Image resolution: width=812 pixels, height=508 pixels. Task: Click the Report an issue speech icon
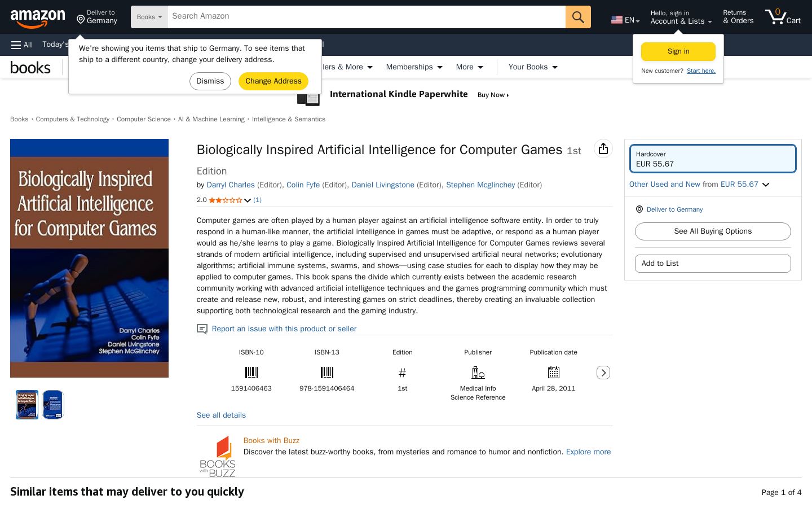point(202,329)
